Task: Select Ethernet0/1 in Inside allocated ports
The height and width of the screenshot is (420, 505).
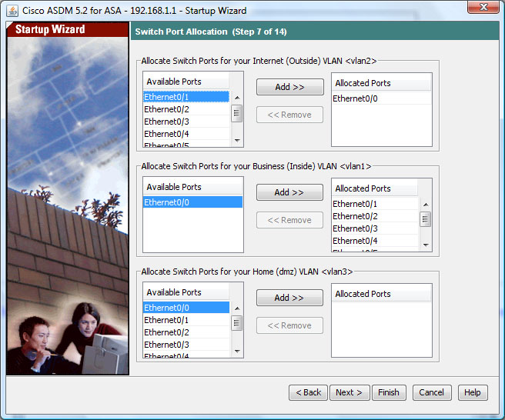Action: tap(375, 204)
